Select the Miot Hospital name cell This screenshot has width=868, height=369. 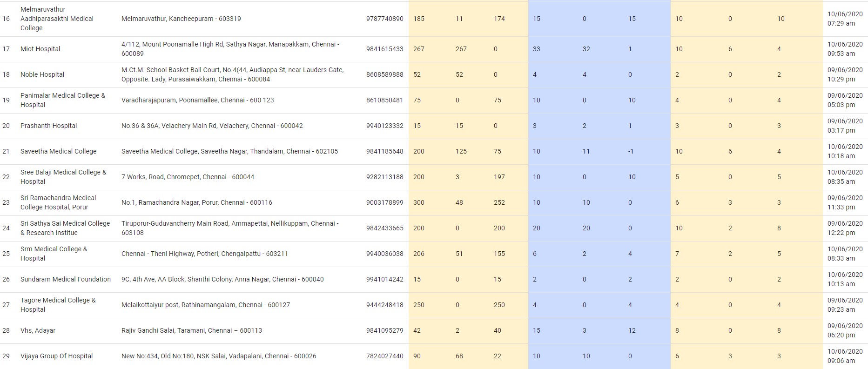tap(40, 49)
